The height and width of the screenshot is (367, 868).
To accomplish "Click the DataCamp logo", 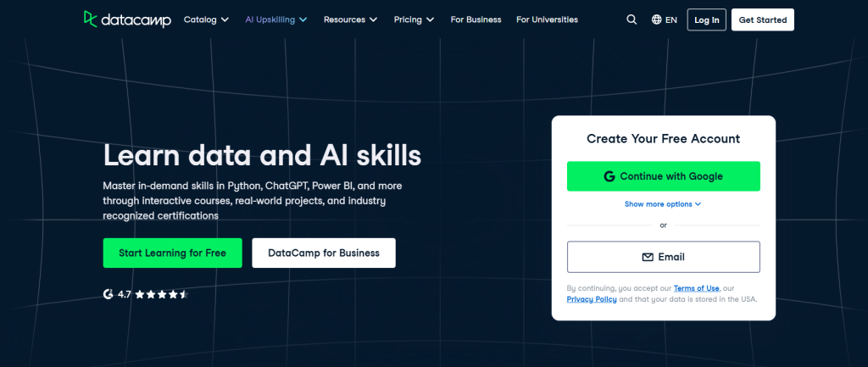I will (x=126, y=19).
